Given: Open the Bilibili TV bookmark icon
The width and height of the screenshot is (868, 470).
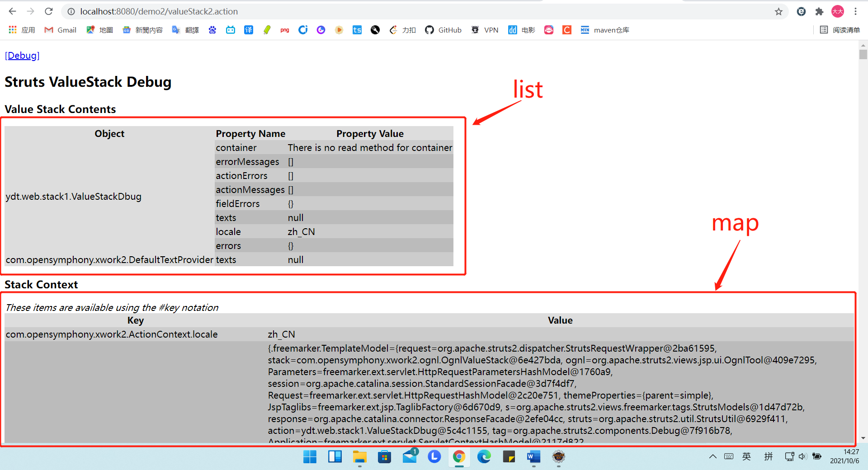Looking at the screenshot, I should (231, 30).
